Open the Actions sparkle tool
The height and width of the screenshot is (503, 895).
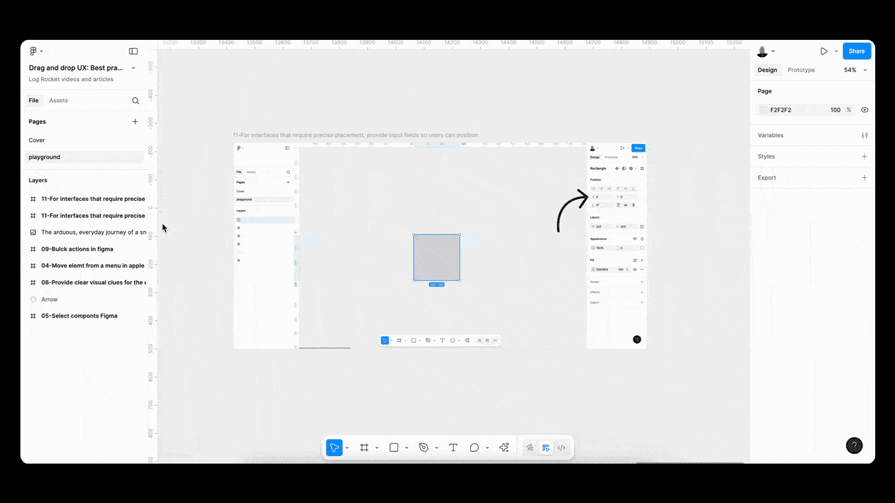tap(504, 448)
